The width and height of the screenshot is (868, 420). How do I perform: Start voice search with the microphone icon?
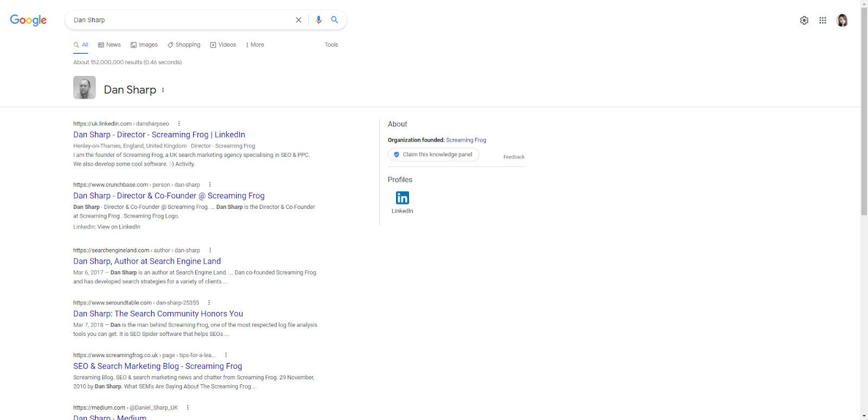coord(318,20)
